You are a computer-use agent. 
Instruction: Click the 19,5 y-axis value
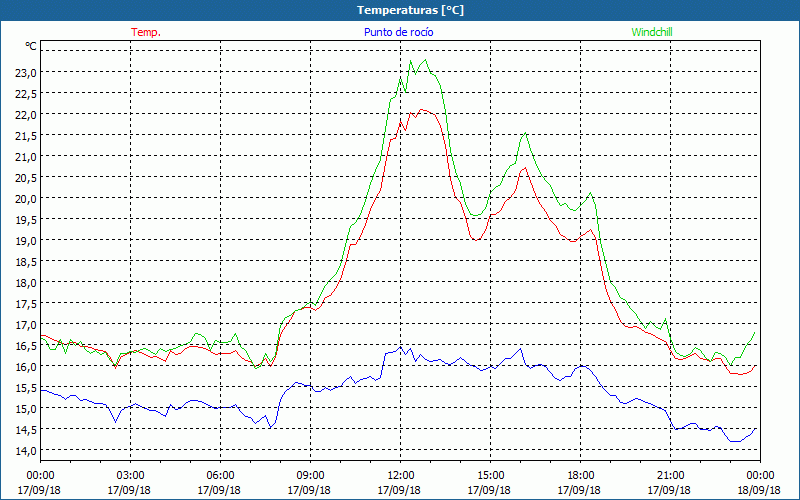(x=26, y=219)
